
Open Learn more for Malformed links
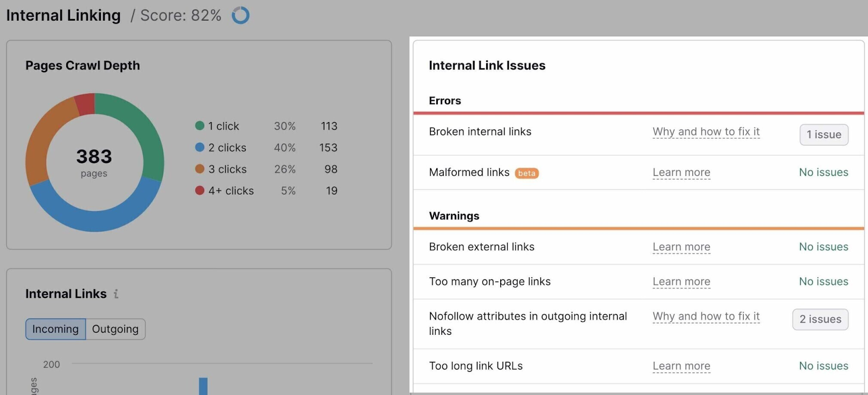click(x=681, y=172)
